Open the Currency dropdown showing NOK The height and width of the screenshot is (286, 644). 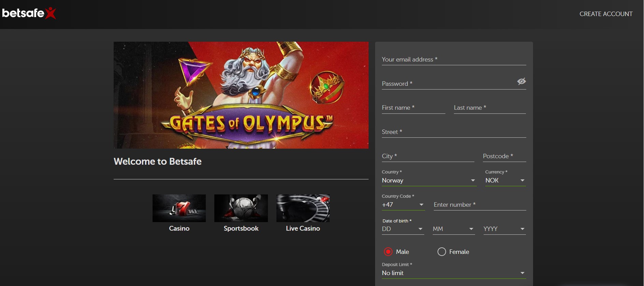coord(505,180)
